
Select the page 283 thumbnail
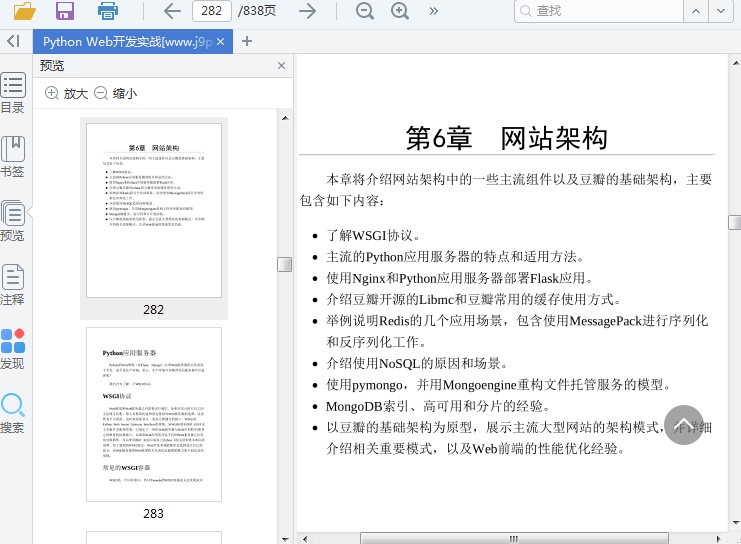pos(153,414)
